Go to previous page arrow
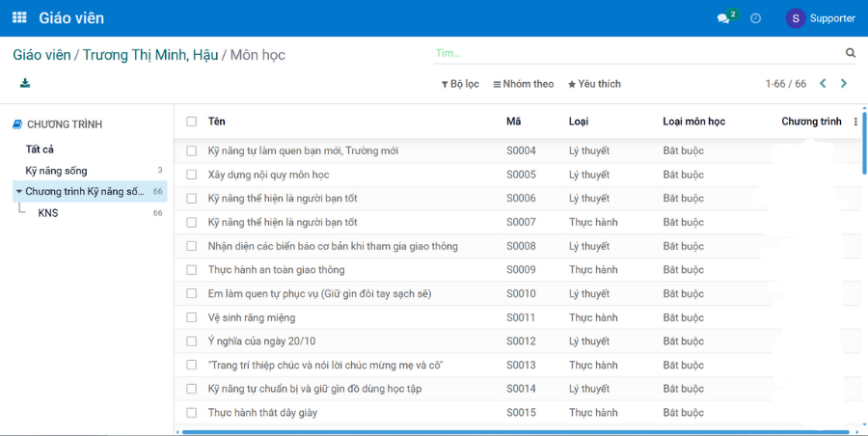This screenshot has width=868, height=436. (823, 84)
